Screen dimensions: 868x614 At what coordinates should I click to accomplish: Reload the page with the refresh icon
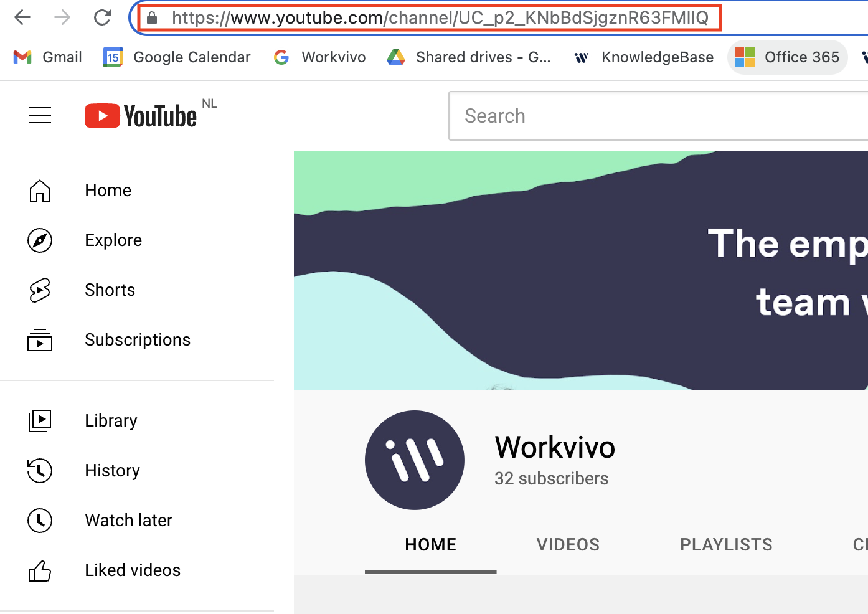click(x=102, y=17)
